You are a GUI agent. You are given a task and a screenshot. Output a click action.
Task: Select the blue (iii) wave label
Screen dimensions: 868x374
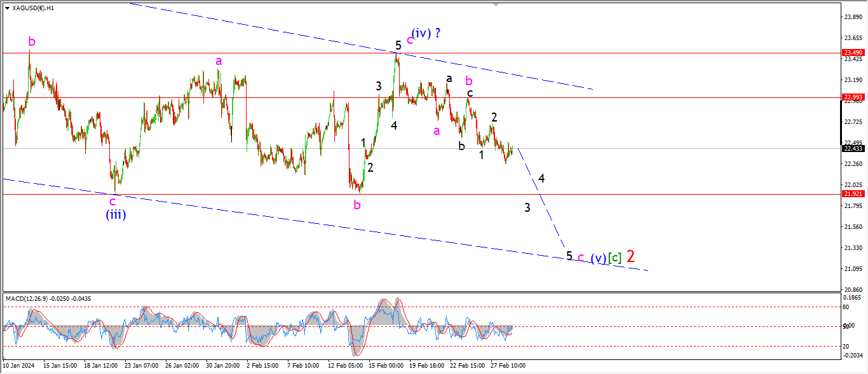[x=116, y=214]
